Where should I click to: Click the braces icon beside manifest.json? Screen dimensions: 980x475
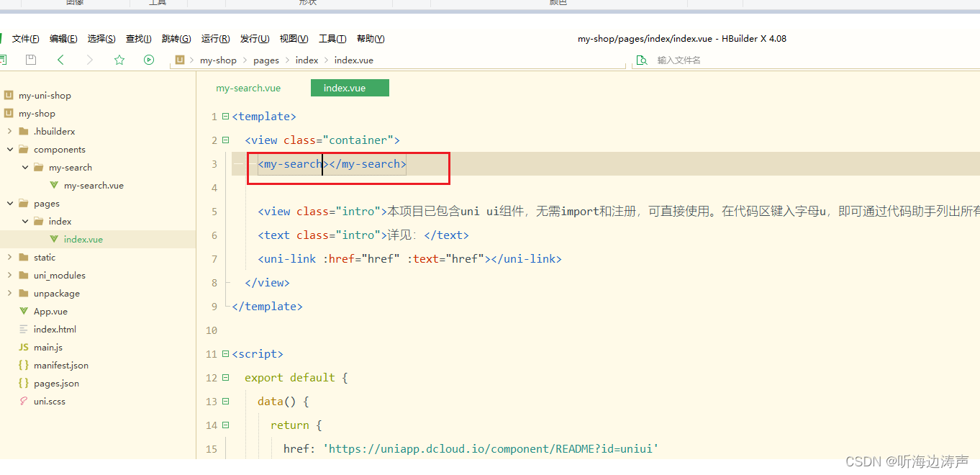[23, 365]
